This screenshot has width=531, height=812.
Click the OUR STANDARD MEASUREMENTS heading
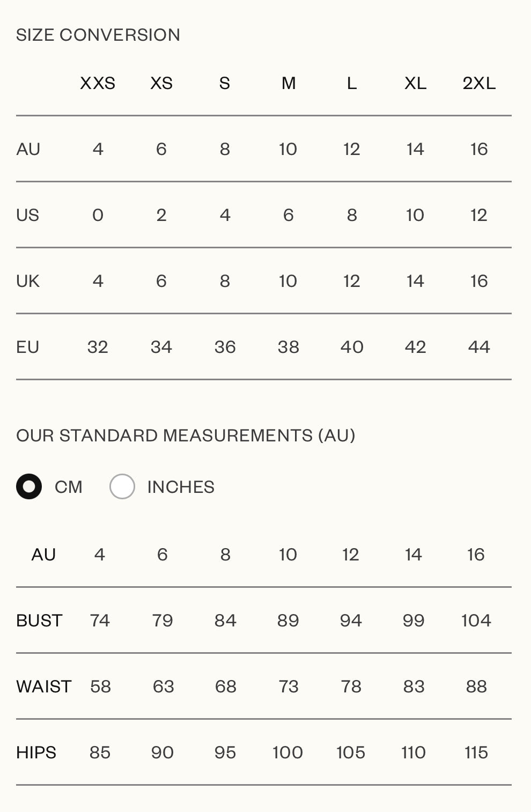(186, 435)
